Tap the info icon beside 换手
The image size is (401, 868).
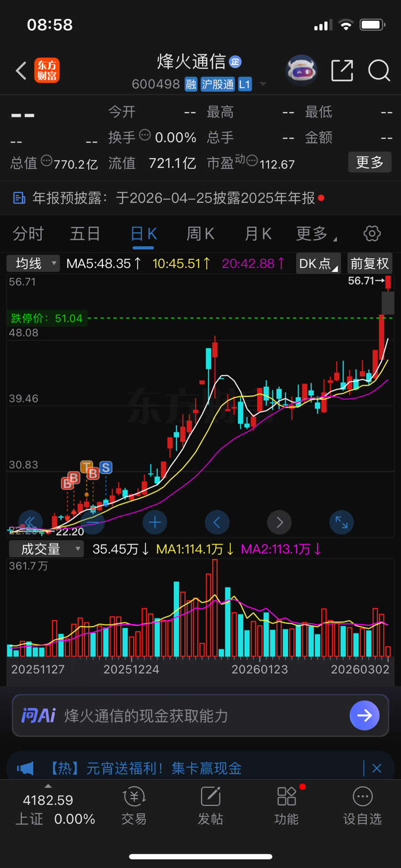[145, 135]
